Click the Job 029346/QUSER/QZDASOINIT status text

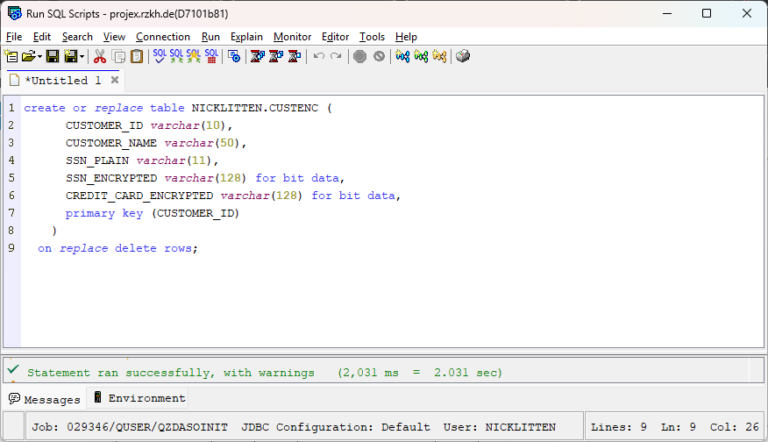click(130, 427)
